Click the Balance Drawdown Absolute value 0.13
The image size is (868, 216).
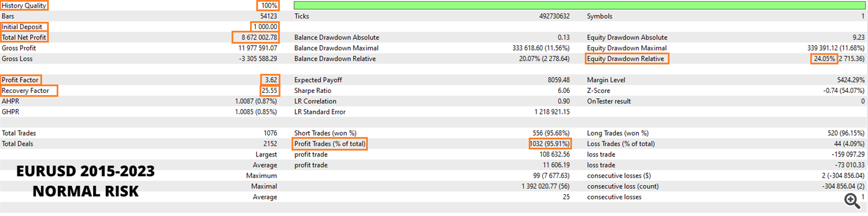pos(564,38)
